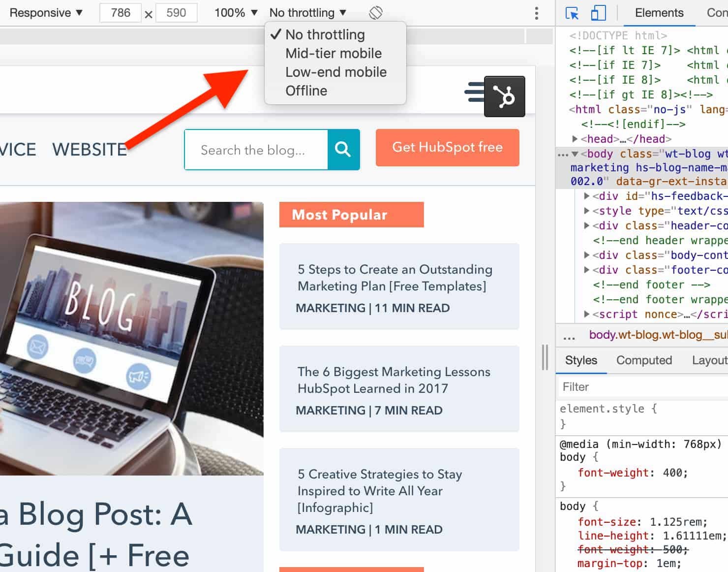Image resolution: width=728 pixels, height=572 pixels.
Task: Open the 100% zoom level dropdown
Action: coord(235,12)
